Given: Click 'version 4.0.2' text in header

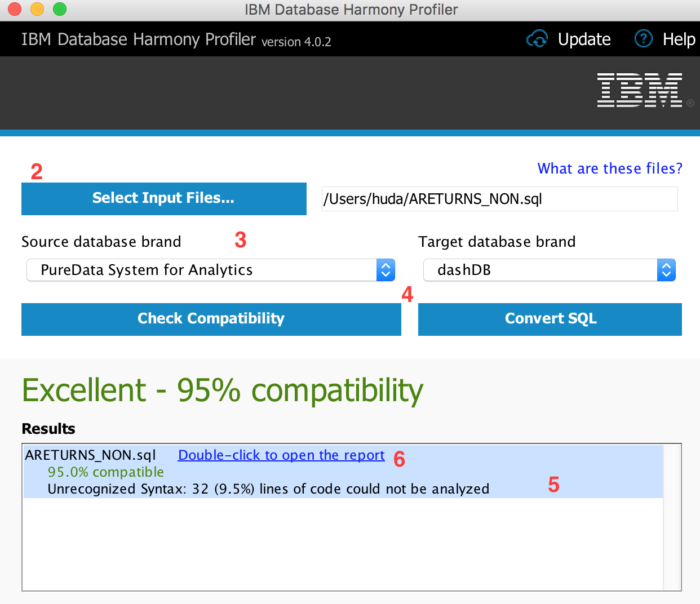Looking at the screenshot, I should click(296, 42).
